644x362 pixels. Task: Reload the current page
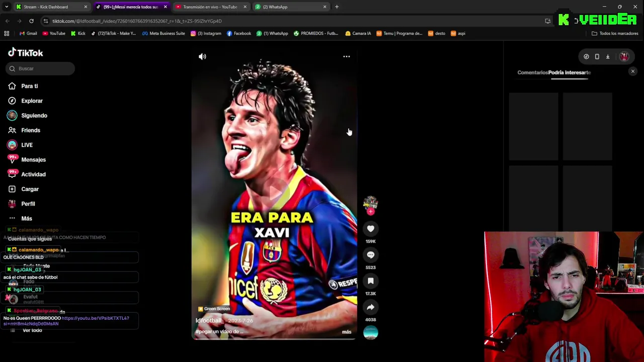pyautogui.click(x=31, y=21)
